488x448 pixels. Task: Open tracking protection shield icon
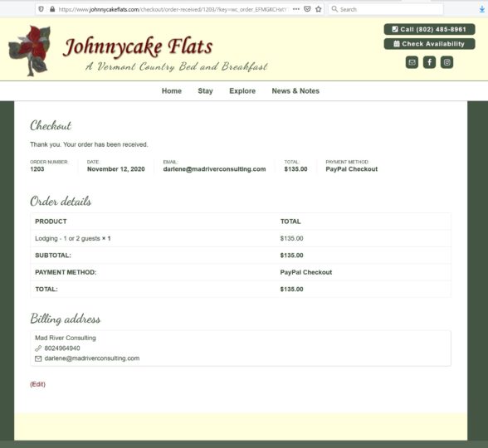[41, 9]
